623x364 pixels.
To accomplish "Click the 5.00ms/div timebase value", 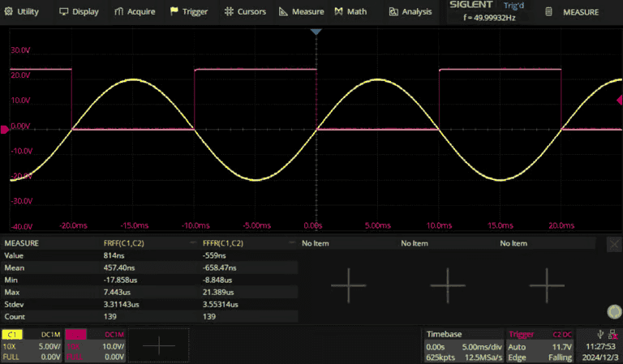I will point(482,346).
